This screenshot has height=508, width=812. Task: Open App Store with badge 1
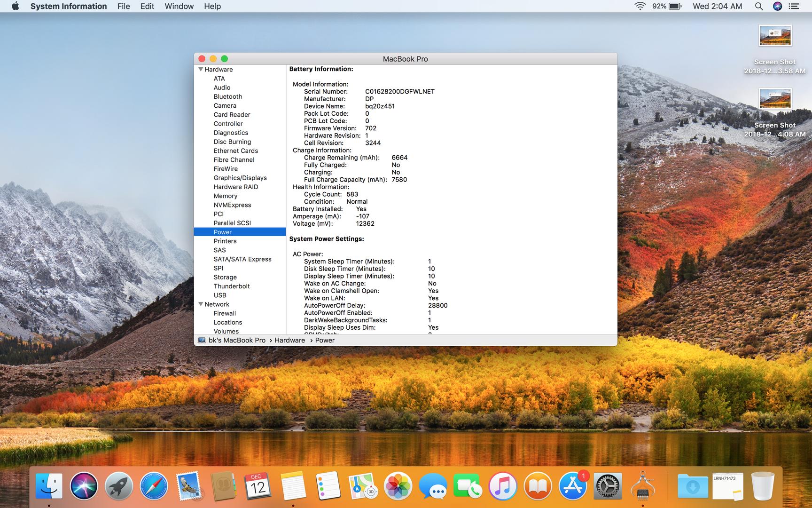pos(573,486)
